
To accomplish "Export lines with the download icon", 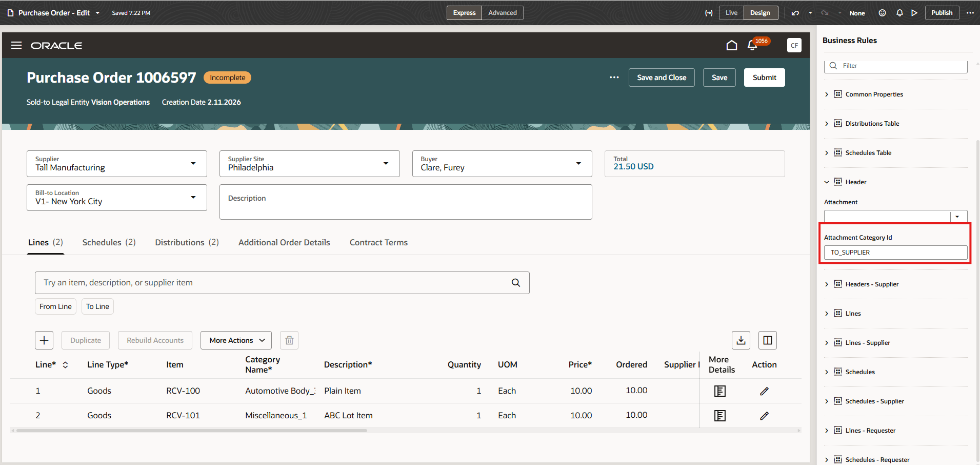I will (741, 340).
